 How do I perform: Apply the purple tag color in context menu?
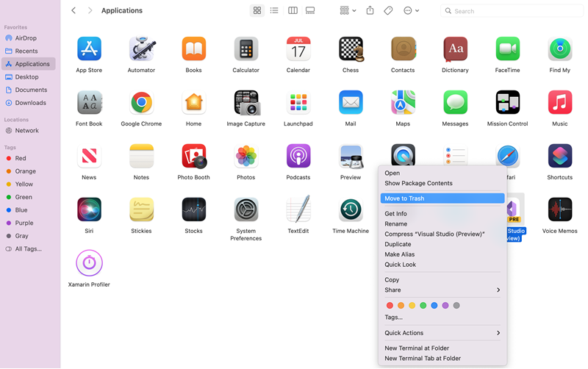pyautogui.click(x=445, y=306)
